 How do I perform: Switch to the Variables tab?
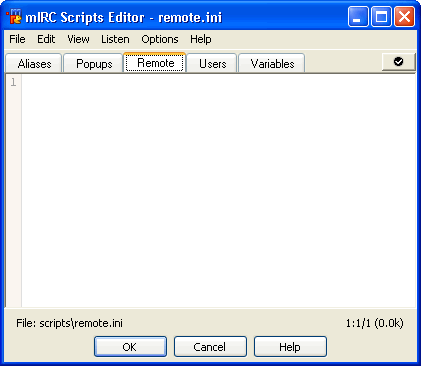[272, 63]
